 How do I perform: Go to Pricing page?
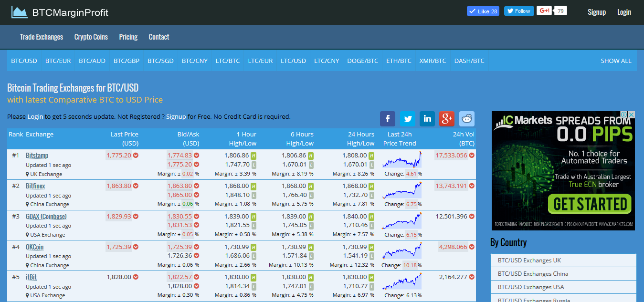coord(128,37)
